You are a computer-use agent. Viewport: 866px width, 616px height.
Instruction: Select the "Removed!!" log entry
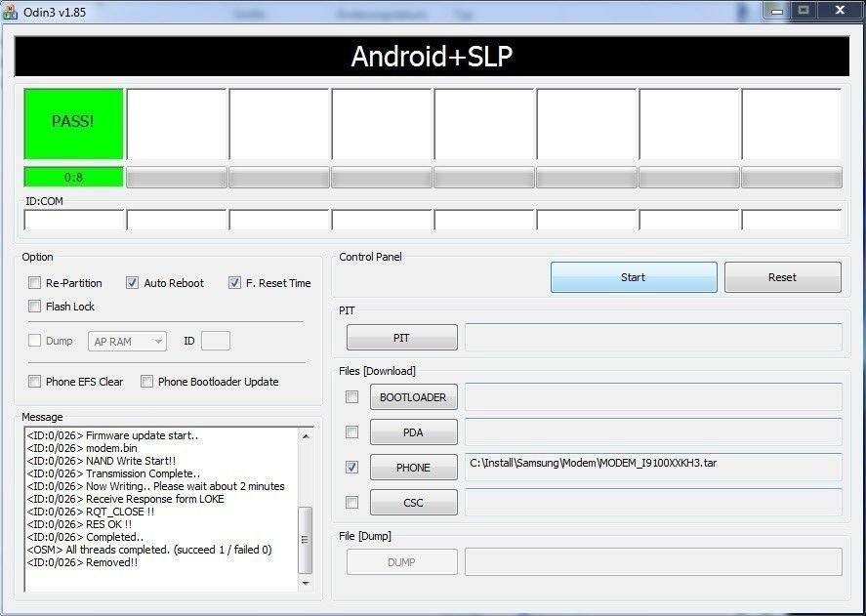(x=82, y=562)
